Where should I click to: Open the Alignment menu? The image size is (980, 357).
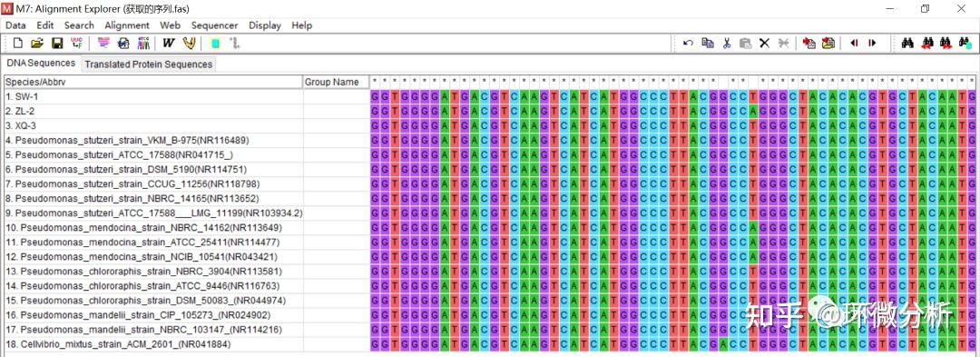(x=127, y=25)
